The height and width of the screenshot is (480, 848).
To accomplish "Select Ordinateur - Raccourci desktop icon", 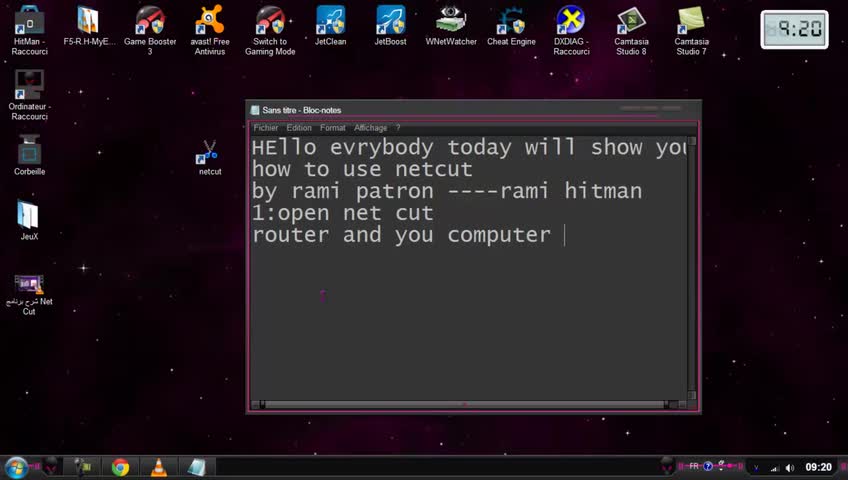I will [x=29, y=95].
